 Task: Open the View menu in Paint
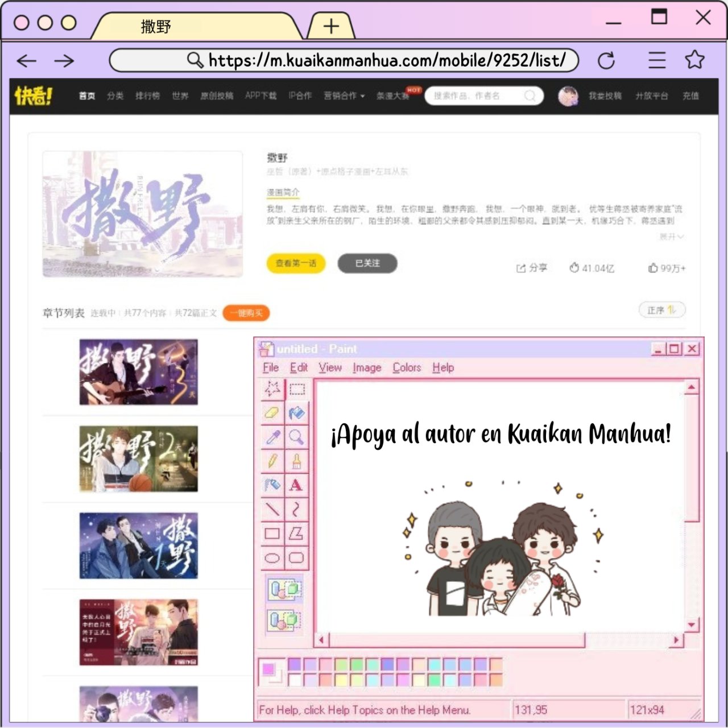[330, 367]
